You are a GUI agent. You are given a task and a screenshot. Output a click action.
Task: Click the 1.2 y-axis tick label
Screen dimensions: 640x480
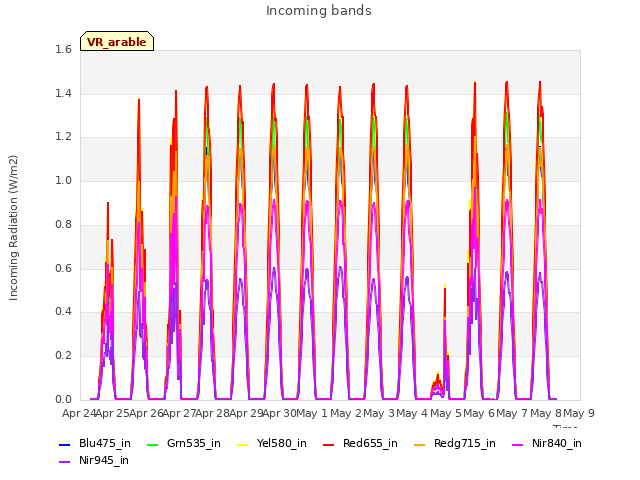pyautogui.click(x=63, y=137)
